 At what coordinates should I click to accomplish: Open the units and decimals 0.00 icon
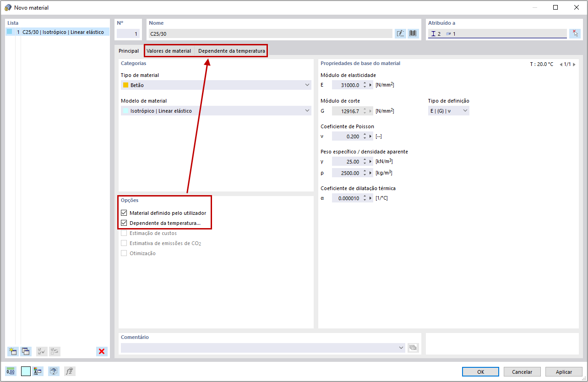click(11, 371)
